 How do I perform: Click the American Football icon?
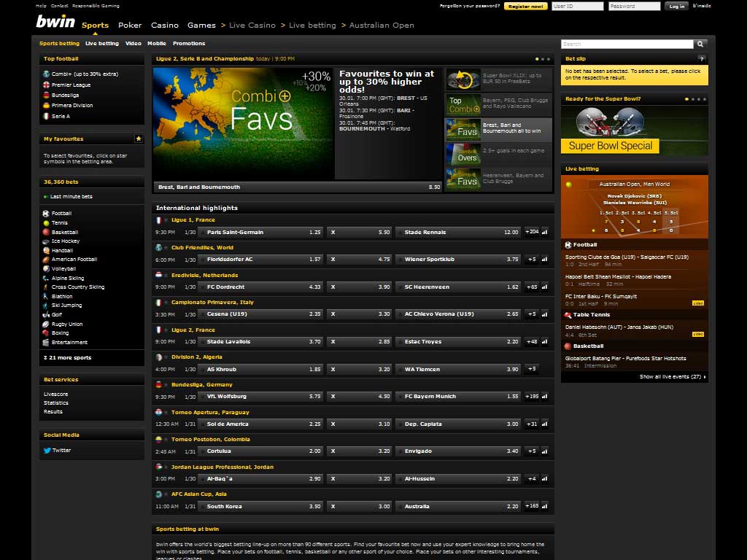(46, 260)
